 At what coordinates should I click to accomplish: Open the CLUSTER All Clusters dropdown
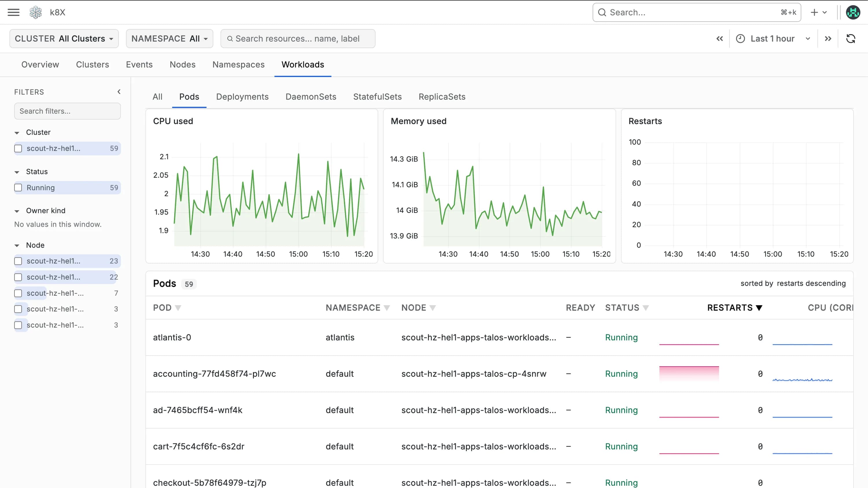coord(64,39)
